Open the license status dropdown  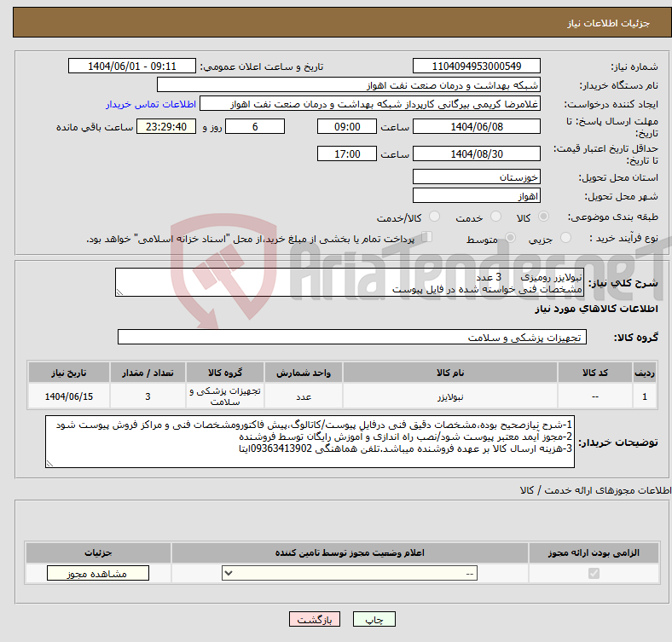350,573
